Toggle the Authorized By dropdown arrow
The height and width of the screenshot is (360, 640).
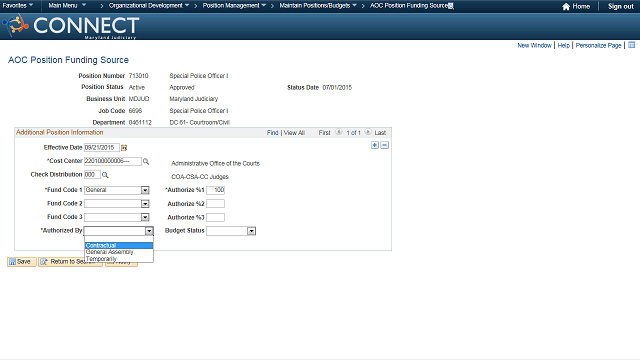pyautogui.click(x=149, y=231)
